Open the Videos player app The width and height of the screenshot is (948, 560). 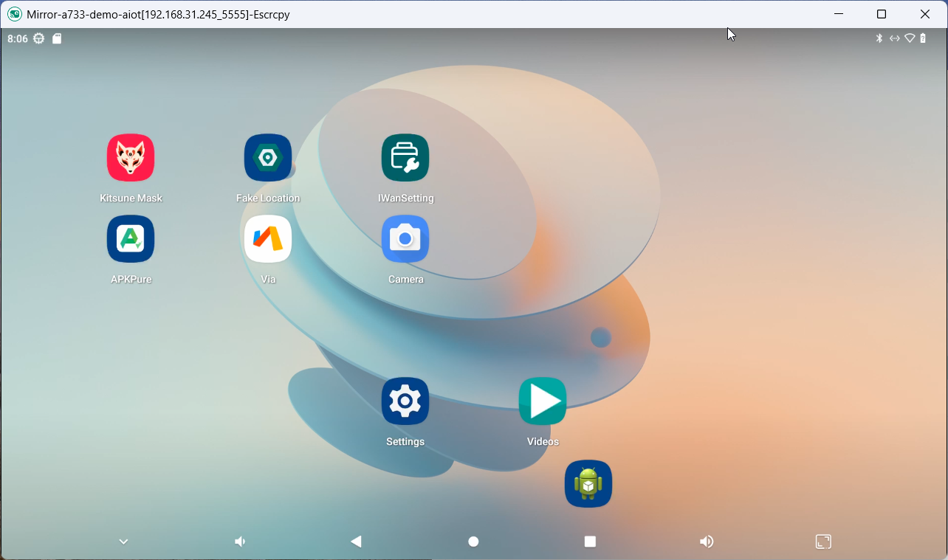(543, 401)
